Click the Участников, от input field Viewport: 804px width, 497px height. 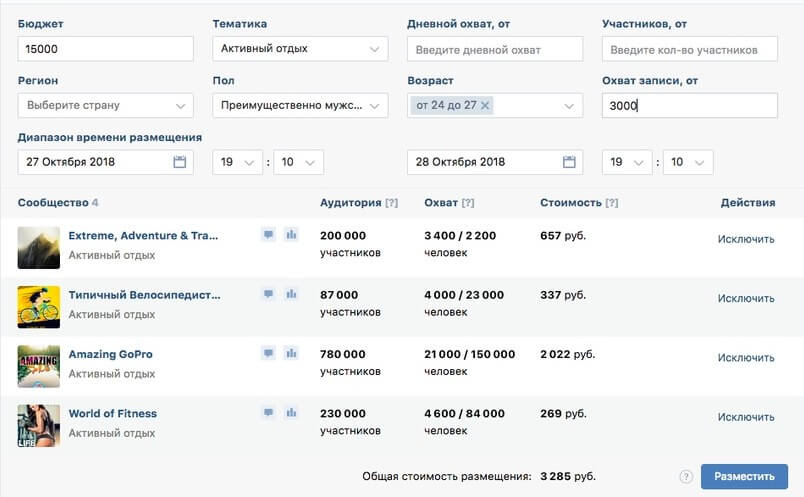[690, 50]
